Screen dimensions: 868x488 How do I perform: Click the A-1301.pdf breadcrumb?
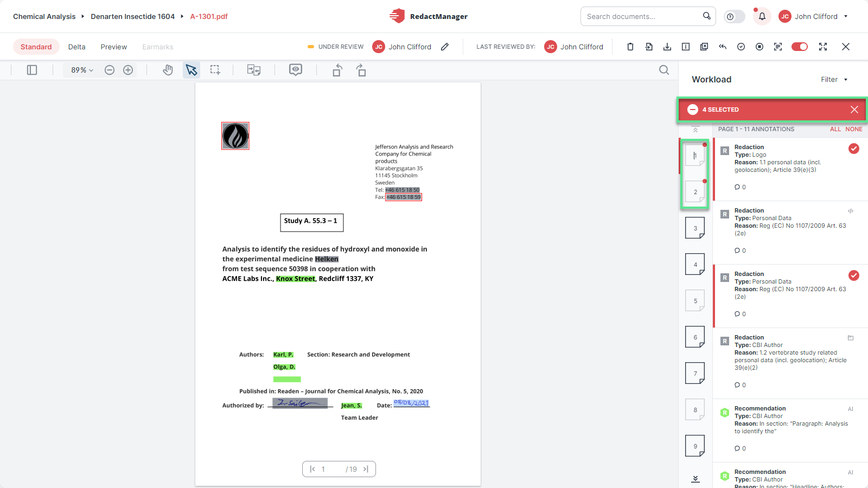pos(209,16)
